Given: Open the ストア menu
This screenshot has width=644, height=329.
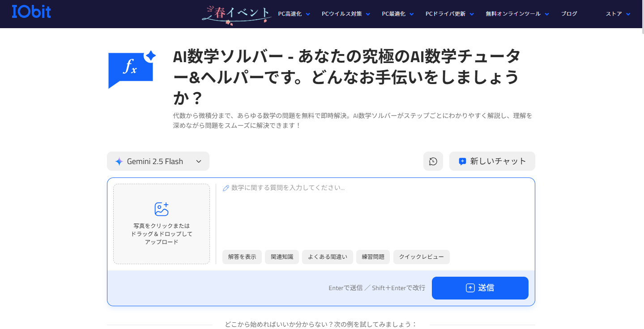Looking at the screenshot, I should click(x=618, y=14).
